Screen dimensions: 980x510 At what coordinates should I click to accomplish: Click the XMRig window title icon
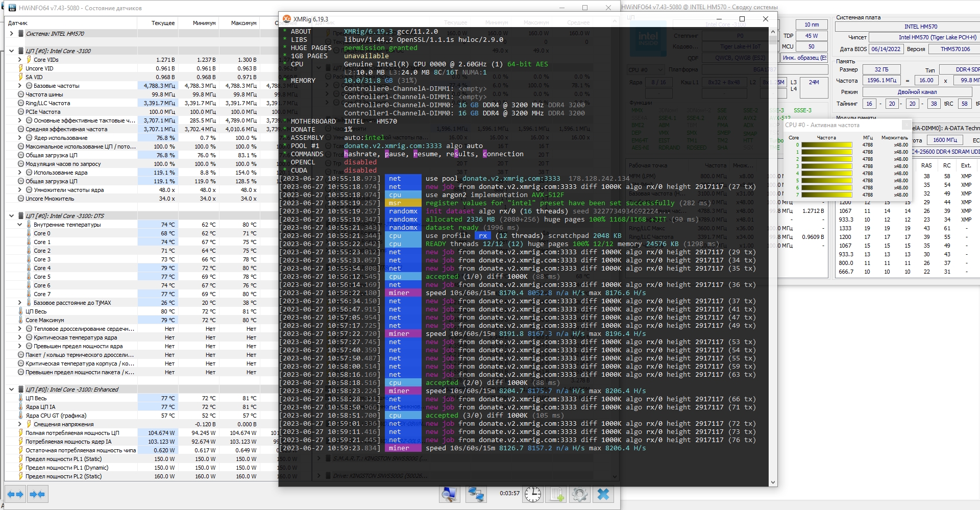click(287, 19)
